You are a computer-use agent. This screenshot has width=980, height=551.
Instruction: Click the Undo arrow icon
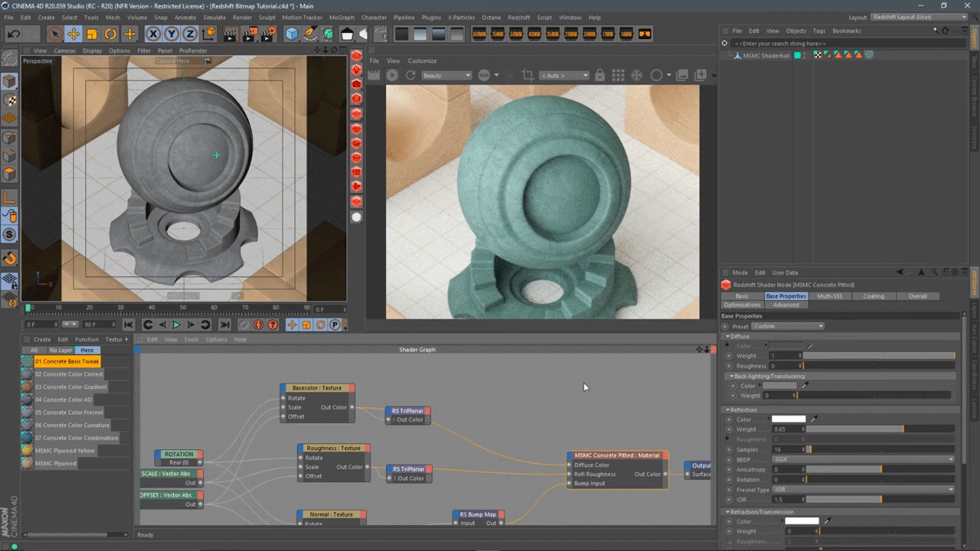[14, 34]
